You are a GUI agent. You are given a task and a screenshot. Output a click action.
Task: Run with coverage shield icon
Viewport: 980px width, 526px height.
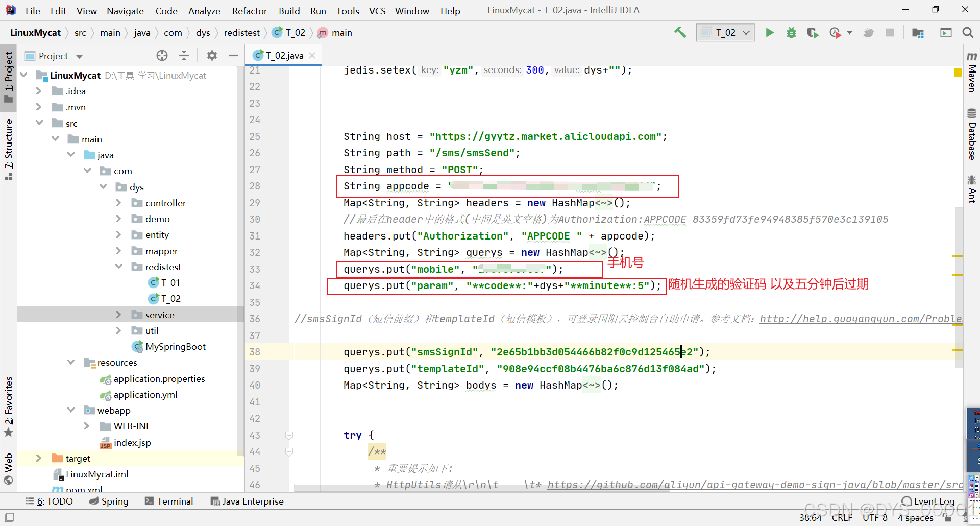point(813,33)
